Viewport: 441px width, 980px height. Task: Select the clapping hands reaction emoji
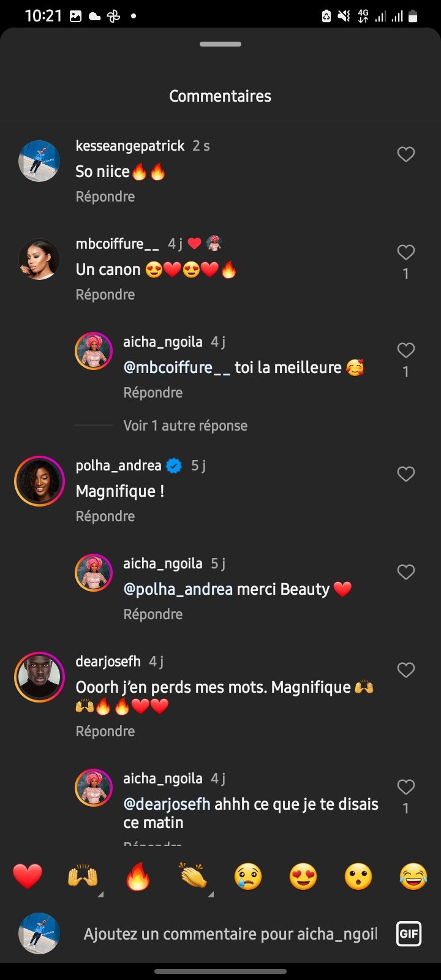193,876
